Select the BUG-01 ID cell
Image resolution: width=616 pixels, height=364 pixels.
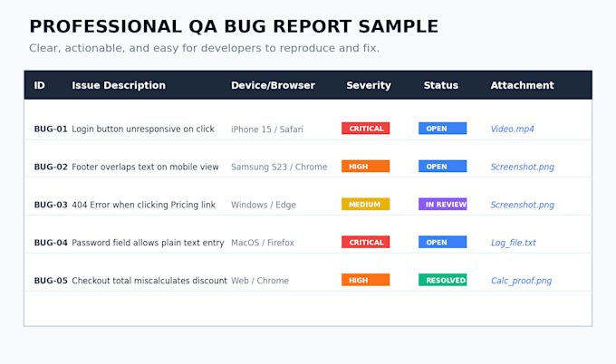tap(51, 129)
